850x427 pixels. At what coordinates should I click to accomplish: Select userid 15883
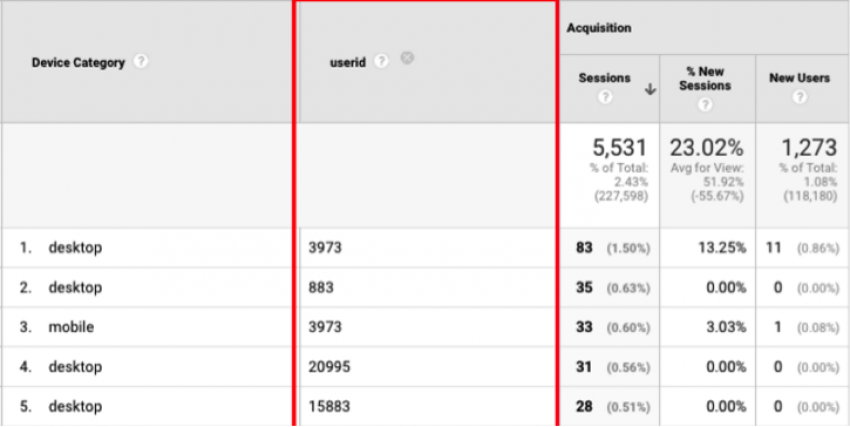[x=329, y=406]
